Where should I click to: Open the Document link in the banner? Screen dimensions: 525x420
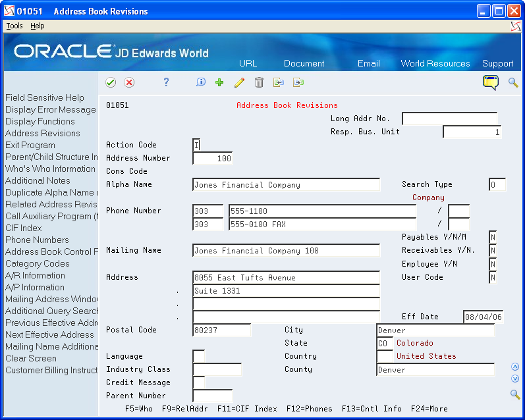click(x=304, y=63)
